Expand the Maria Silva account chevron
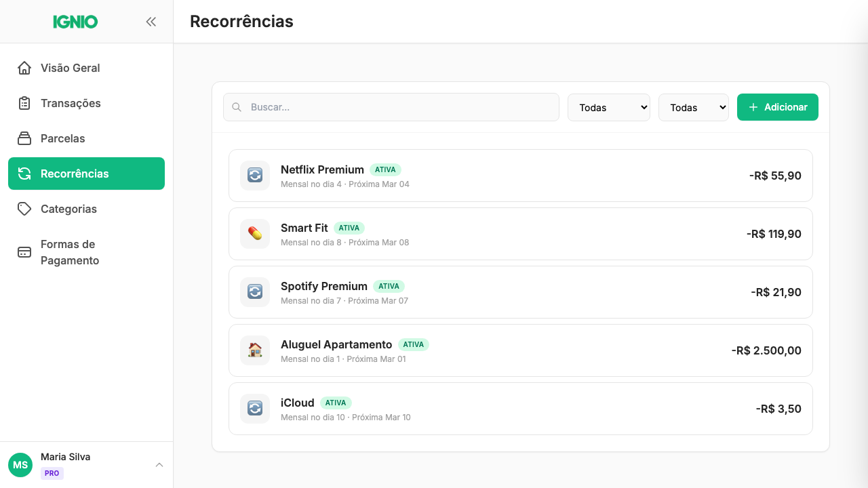 point(159,465)
